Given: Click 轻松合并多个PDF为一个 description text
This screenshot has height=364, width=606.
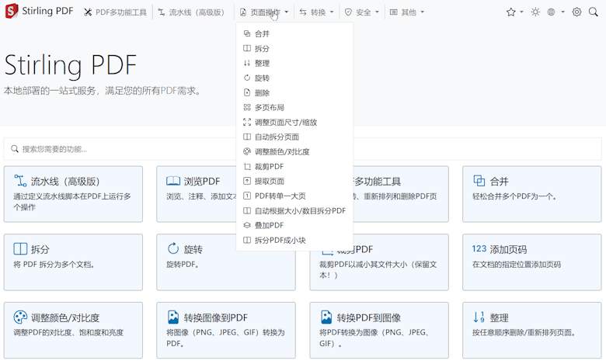Looking at the screenshot, I should pos(514,196).
